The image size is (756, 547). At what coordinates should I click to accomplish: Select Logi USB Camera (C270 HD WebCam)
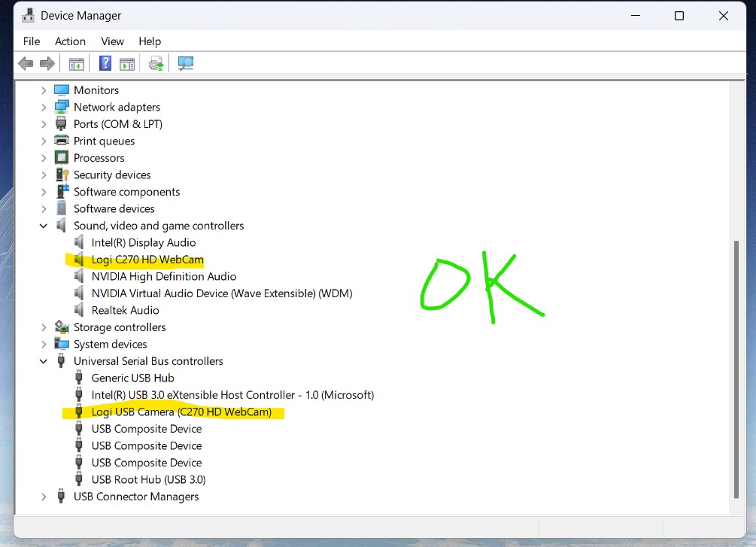(x=181, y=412)
